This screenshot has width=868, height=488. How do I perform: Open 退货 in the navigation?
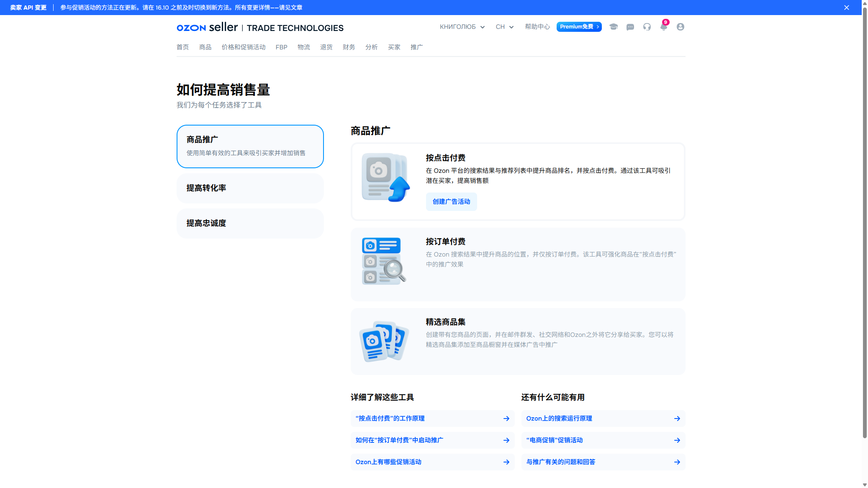326,47
